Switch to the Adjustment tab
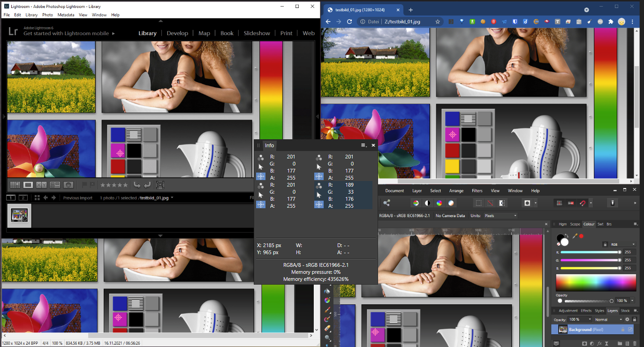The width and height of the screenshot is (644, 347). point(568,310)
